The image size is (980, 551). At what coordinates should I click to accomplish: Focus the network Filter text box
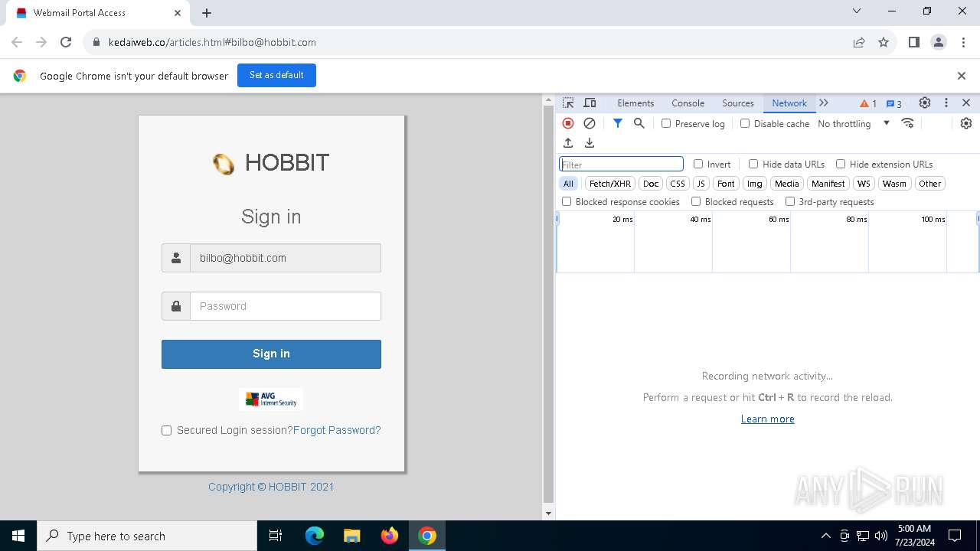click(621, 164)
